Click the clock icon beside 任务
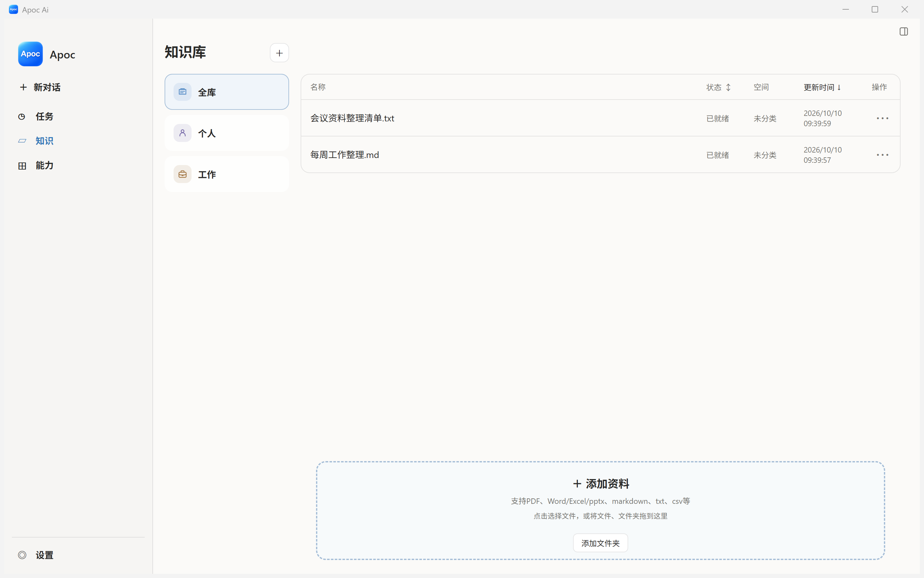Viewport: 924px width, 578px height. pos(22,117)
